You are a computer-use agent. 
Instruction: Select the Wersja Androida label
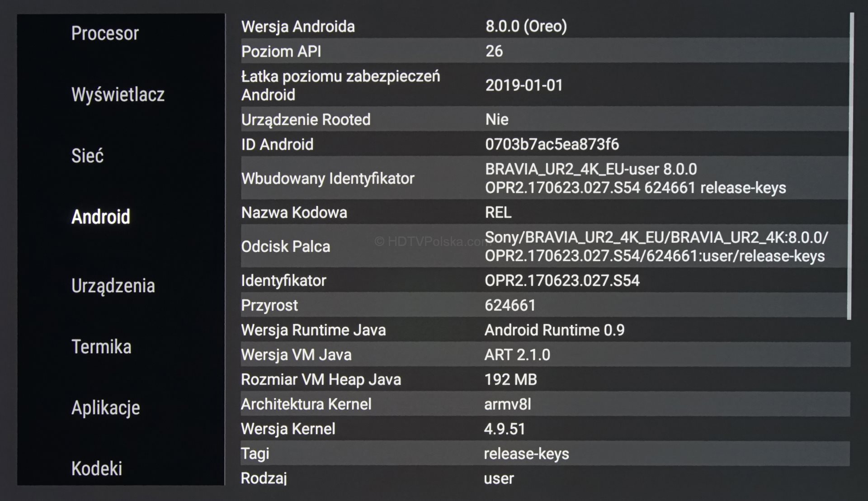coord(298,26)
